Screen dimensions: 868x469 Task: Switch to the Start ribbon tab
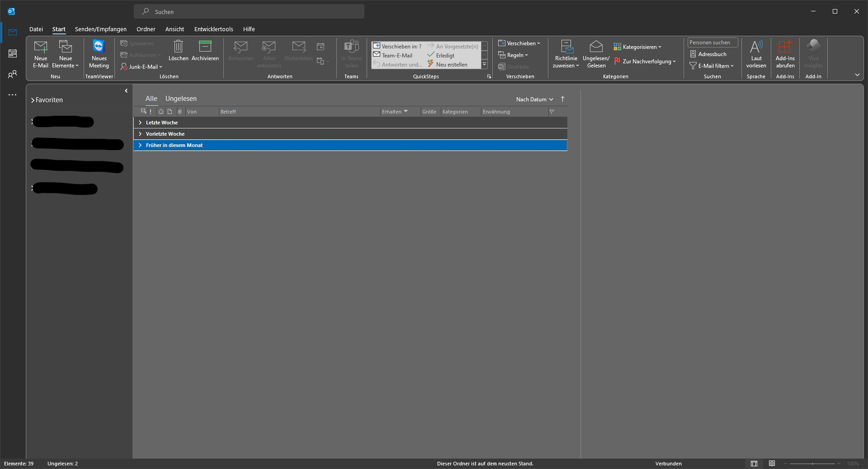click(x=59, y=29)
